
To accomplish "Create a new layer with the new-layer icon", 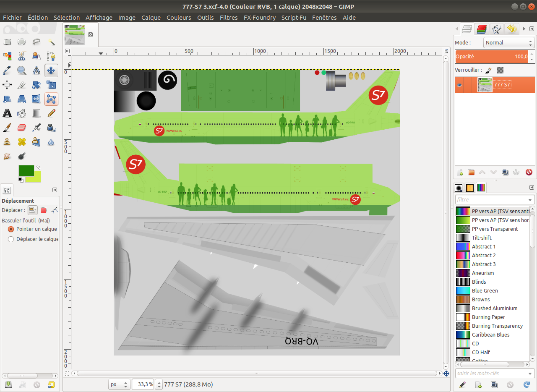I will (460, 172).
